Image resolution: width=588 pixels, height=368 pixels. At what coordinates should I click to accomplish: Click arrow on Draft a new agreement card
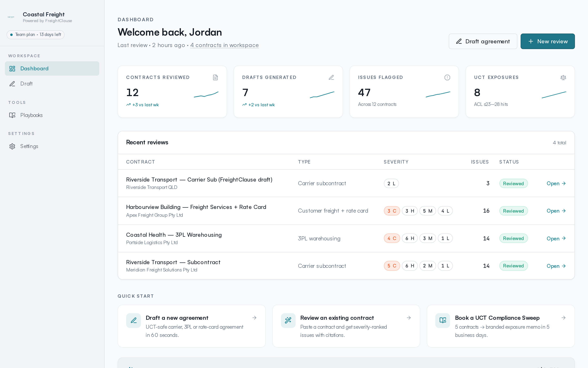(254, 318)
